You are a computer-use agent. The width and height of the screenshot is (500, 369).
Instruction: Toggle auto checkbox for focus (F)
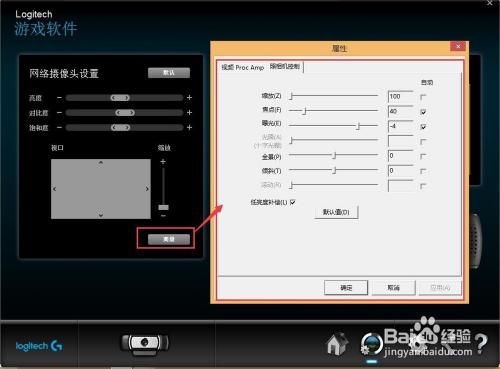423,112
